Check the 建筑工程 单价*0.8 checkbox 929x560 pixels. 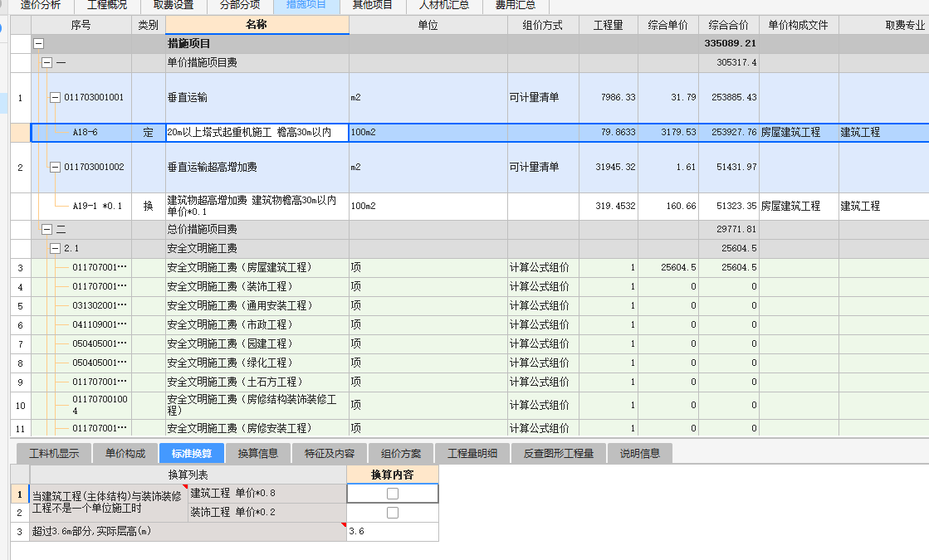pos(392,493)
